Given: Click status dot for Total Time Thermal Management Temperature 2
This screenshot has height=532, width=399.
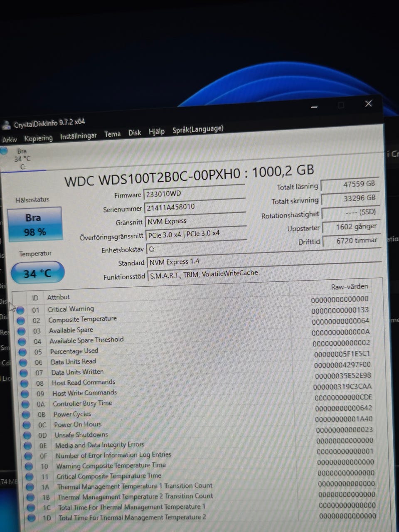Looking at the screenshot, I should (x=31, y=518).
